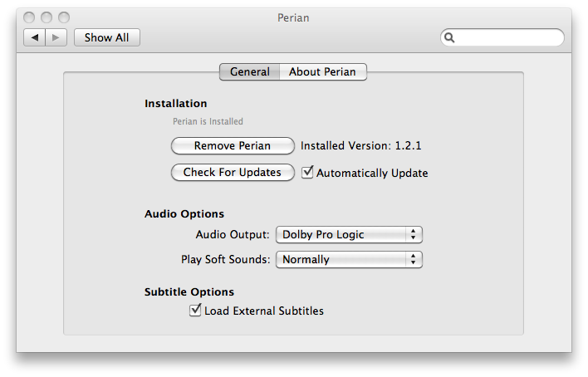Disable the Automatically Update checkbox

click(307, 172)
